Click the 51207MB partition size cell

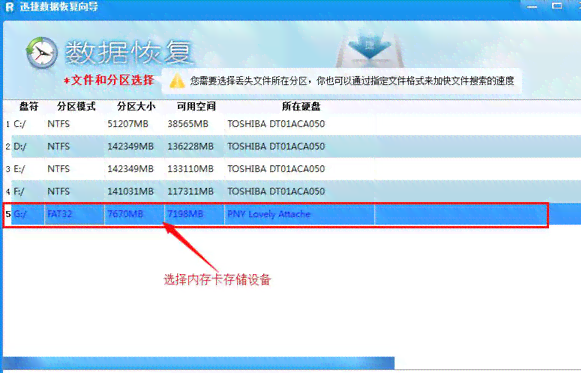[x=128, y=124]
